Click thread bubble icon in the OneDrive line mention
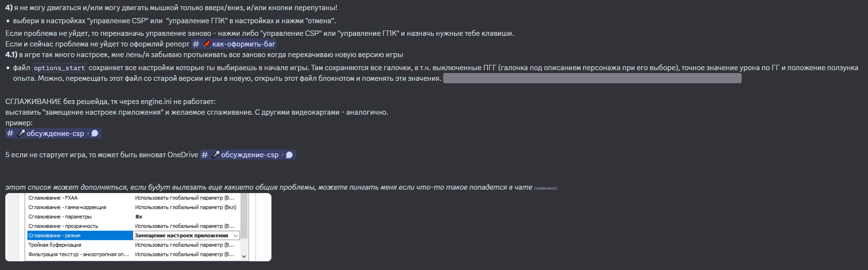 289,155
